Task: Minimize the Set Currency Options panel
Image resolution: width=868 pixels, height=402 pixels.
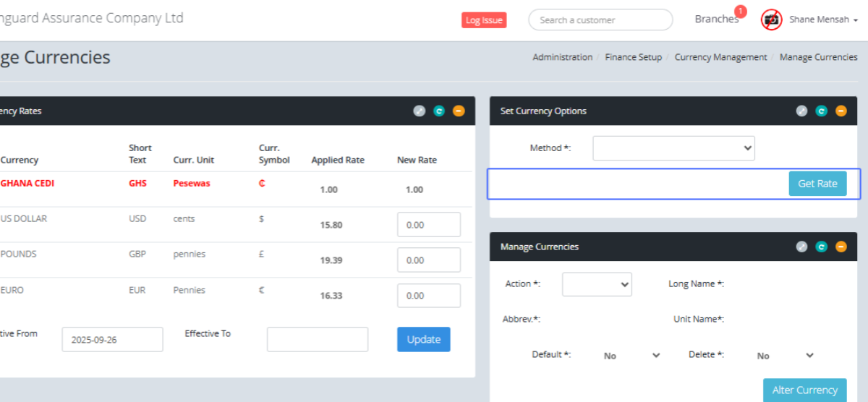Action: [x=841, y=111]
